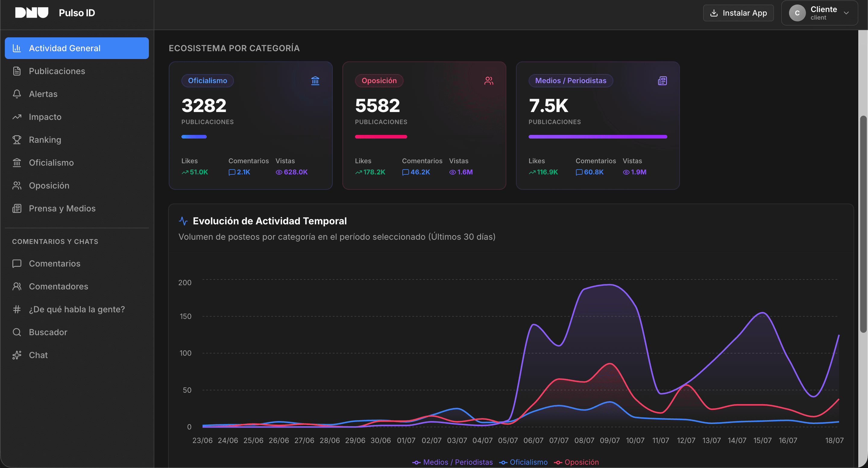The image size is (868, 468).
Task: Click the page vertical scrollbar thumb
Action: pyautogui.click(x=863, y=224)
